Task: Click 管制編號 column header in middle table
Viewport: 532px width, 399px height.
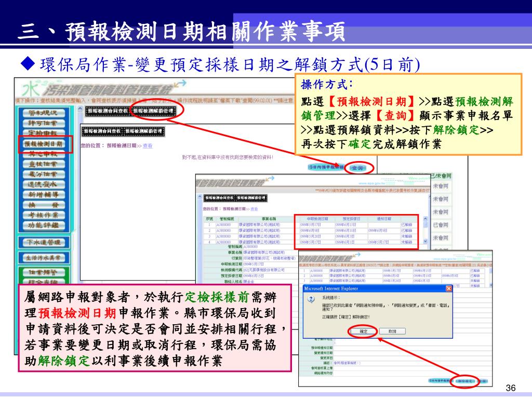Action: point(227,219)
